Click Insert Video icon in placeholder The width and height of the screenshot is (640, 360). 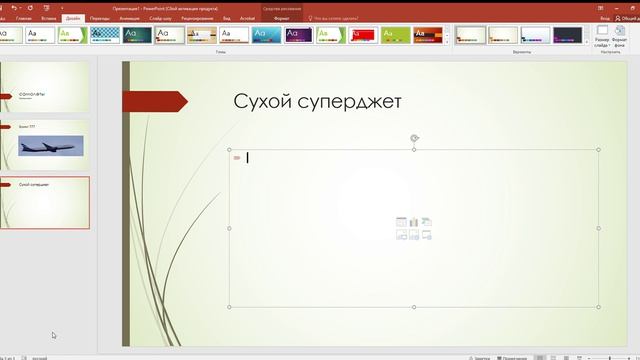click(427, 235)
